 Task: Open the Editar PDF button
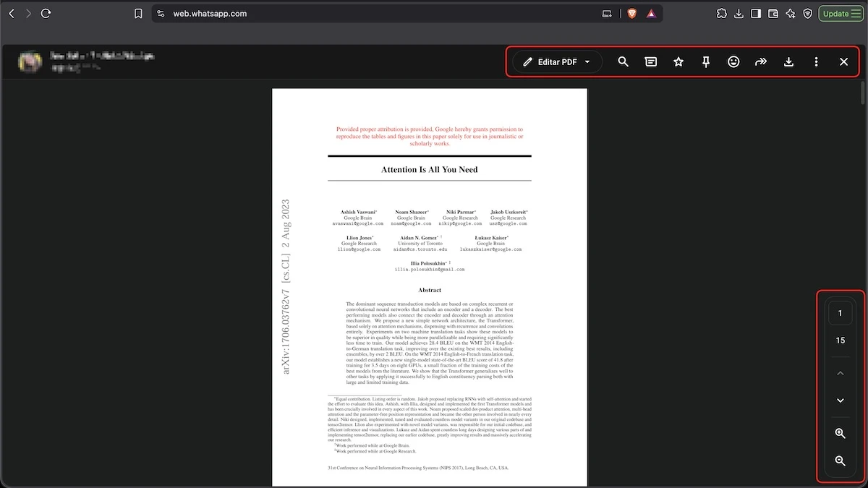click(558, 62)
